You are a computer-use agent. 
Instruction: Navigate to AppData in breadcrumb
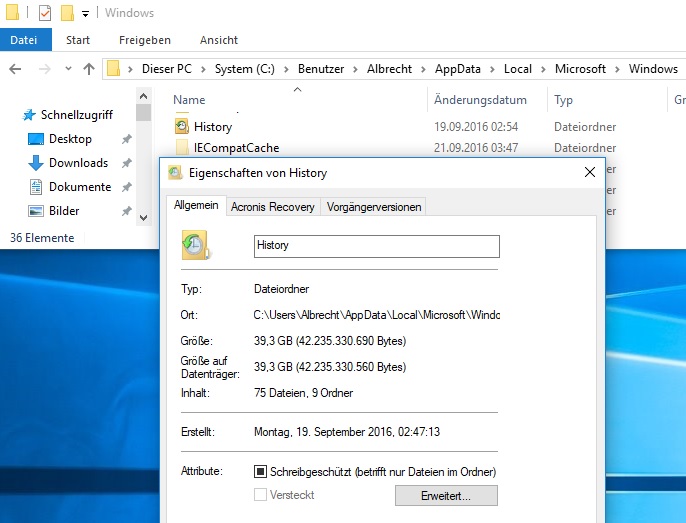(458, 69)
